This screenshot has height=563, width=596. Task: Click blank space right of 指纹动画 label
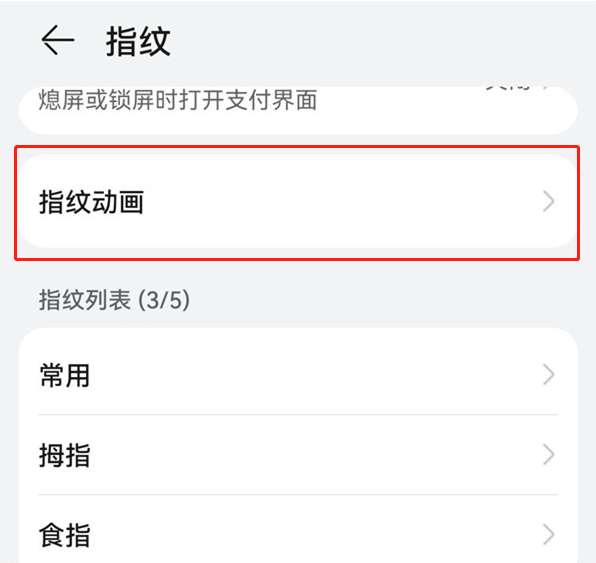click(342, 202)
